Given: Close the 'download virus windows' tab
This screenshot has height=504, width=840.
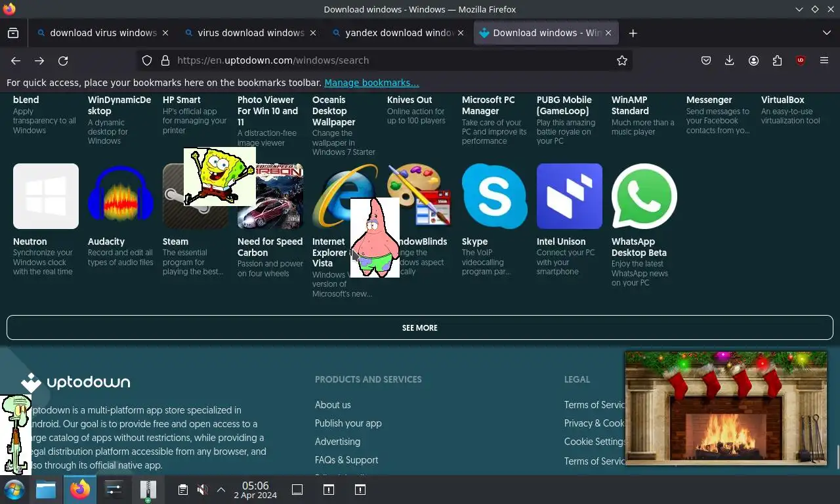Looking at the screenshot, I should (x=165, y=33).
